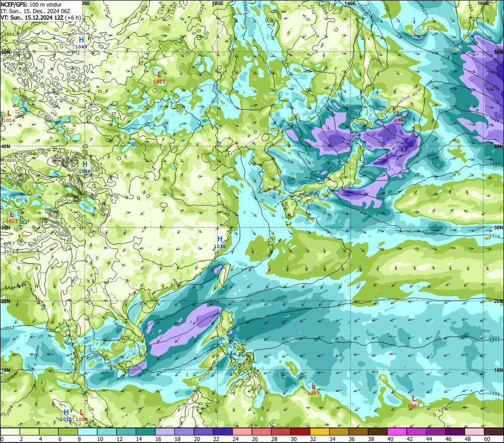Pick the deep indigo 22–24 legend swatch

(223, 432)
